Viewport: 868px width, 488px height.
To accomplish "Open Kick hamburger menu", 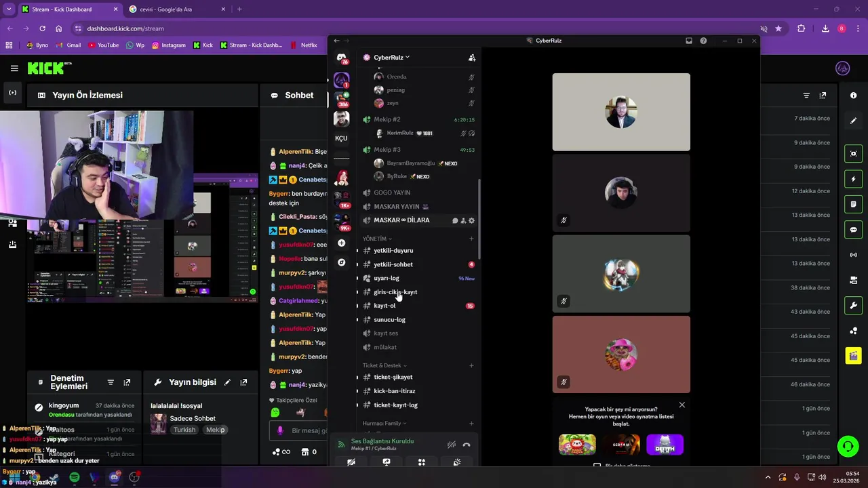I will [x=14, y=68].
